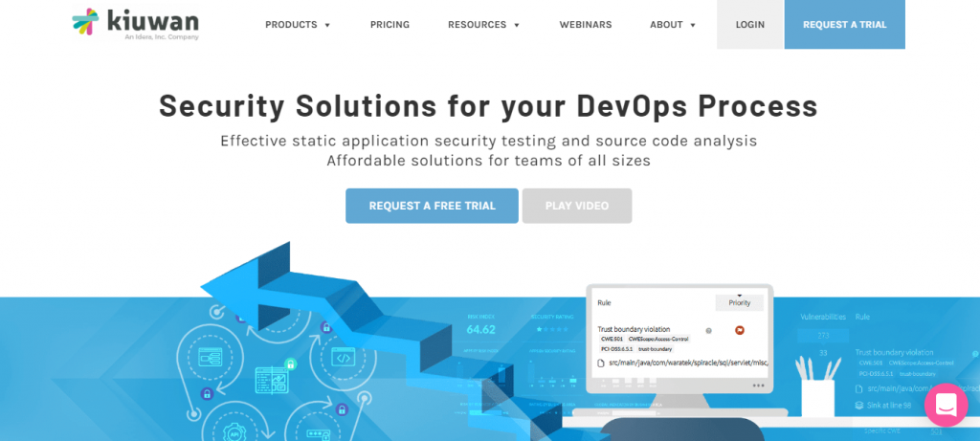Click the Security Solutions for your DevOps headline
This screenshot has width=980, height=441.
488,105
